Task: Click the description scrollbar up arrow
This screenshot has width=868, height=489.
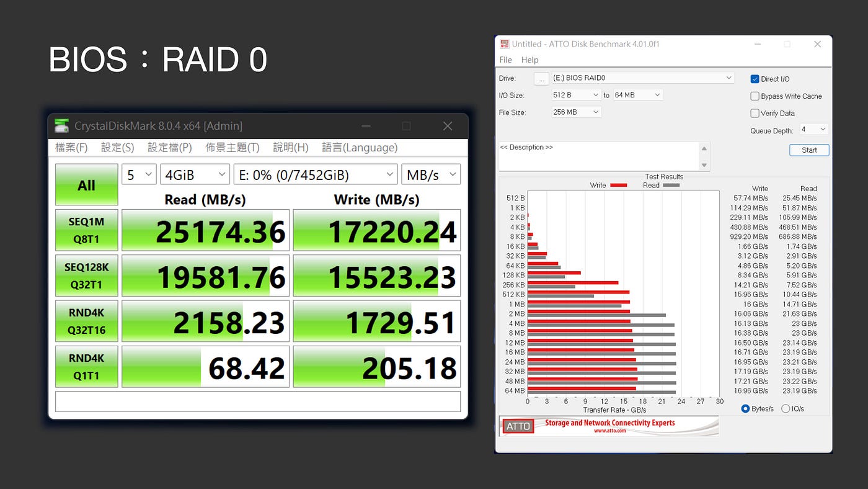Action: 704,148
